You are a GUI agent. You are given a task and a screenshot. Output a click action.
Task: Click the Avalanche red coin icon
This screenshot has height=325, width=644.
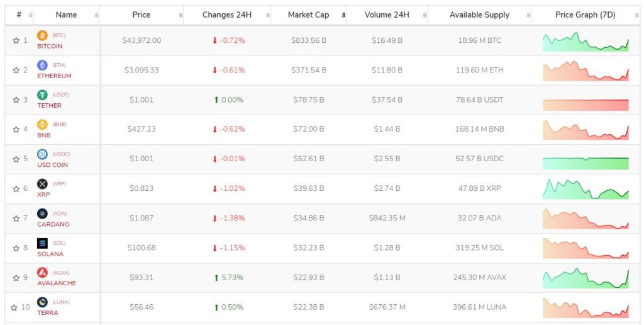[42, 272]
